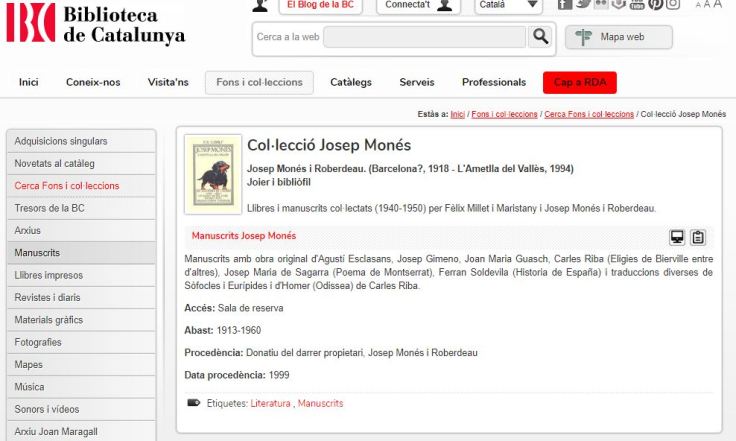The height and width of the screenshot is (441, 736).
Task: Click the Mapa web button
Action: (619, 37)
